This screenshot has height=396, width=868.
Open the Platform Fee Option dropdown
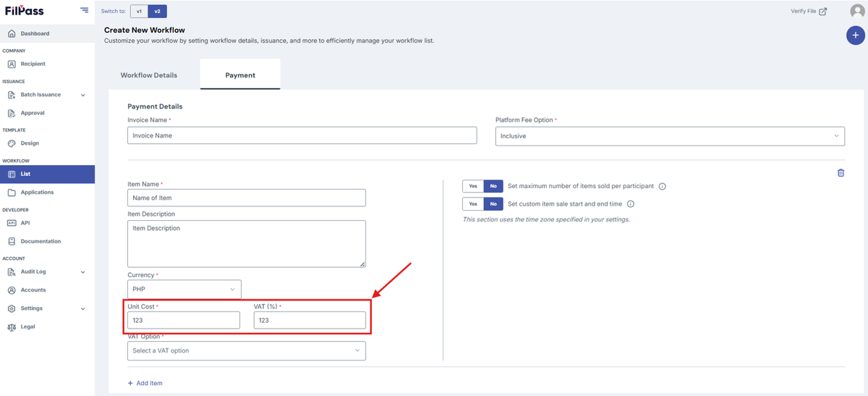click(x=670, y=135)
